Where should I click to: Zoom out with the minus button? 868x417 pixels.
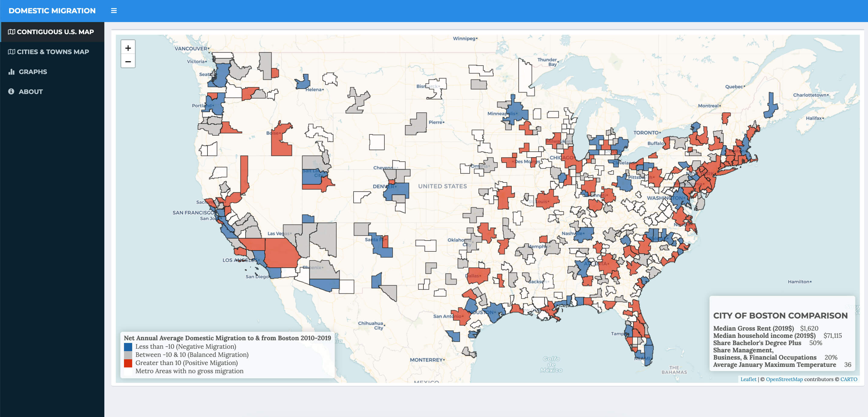[128, 62]
